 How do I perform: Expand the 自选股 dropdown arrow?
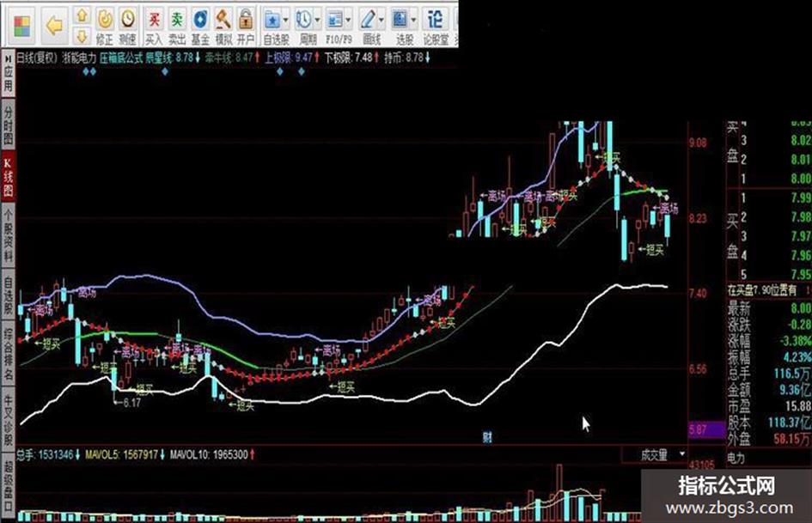pyautogui.click(x=285, y=21)
